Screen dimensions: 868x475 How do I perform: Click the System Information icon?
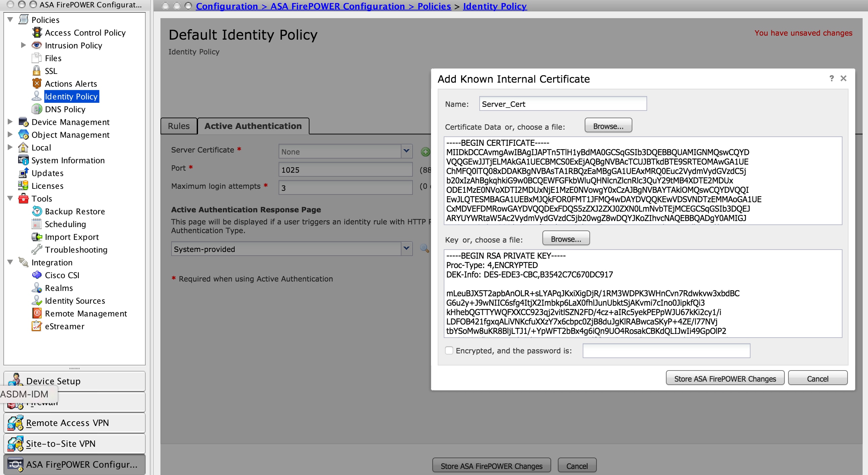[x=23, y=160]
